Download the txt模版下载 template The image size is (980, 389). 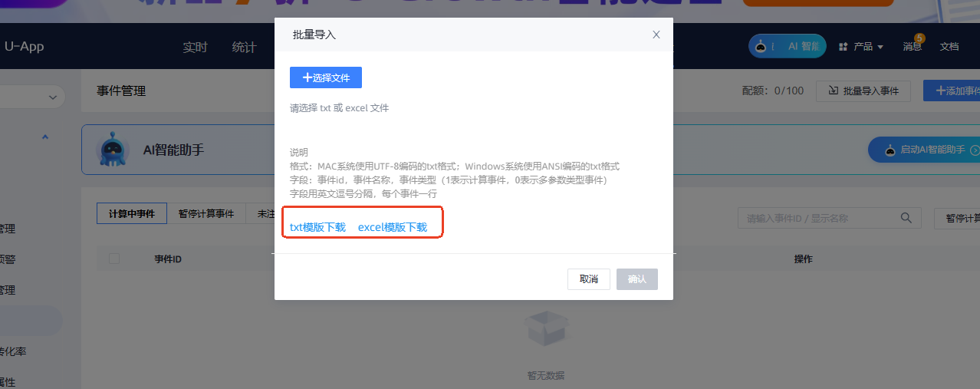point(317,227)
